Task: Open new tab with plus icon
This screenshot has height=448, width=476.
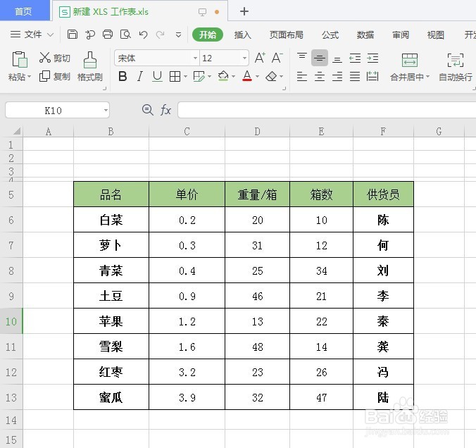Action: click(244, 11)
